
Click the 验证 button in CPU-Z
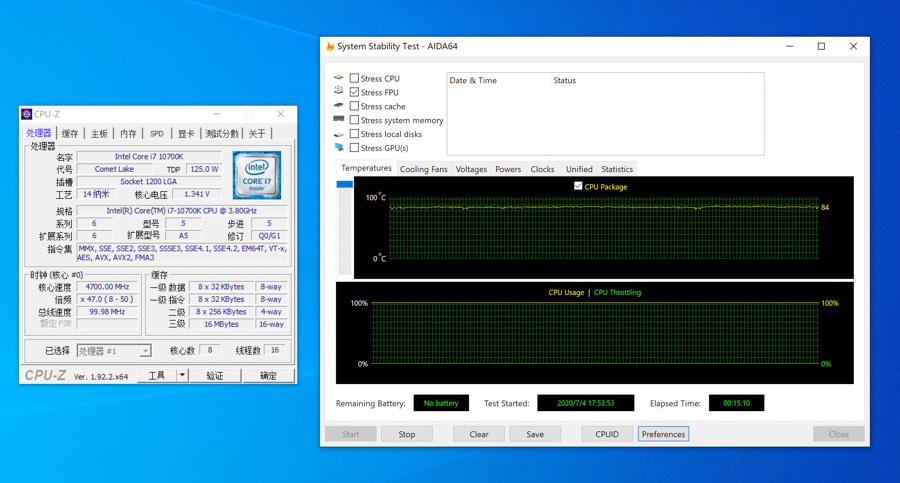pyautogui.click(x=215, y=376)
